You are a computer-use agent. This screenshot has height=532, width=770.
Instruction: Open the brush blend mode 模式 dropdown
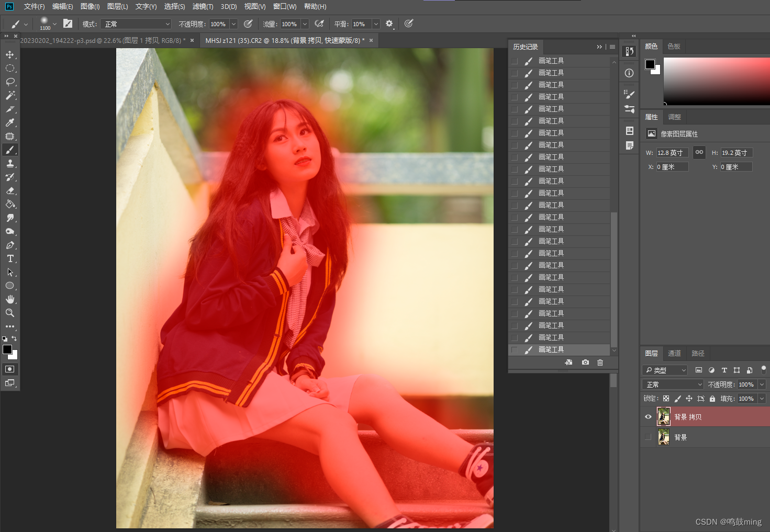tap(137, 24)
